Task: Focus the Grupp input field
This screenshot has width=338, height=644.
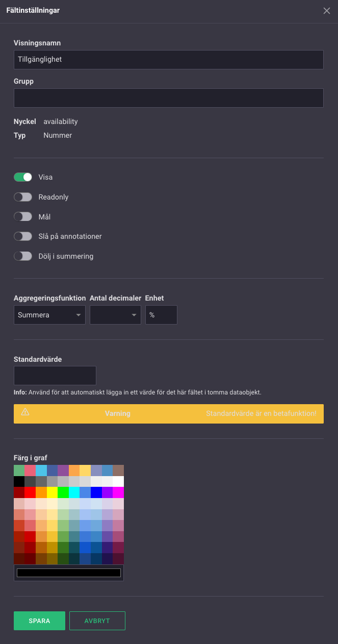Action: (168, 98)
